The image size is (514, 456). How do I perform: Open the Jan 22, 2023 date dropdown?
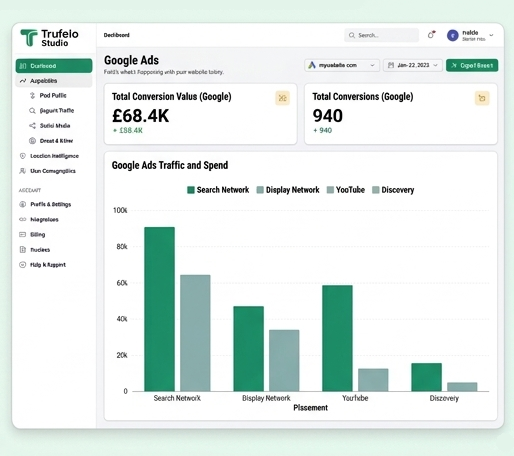click(413, 65)
